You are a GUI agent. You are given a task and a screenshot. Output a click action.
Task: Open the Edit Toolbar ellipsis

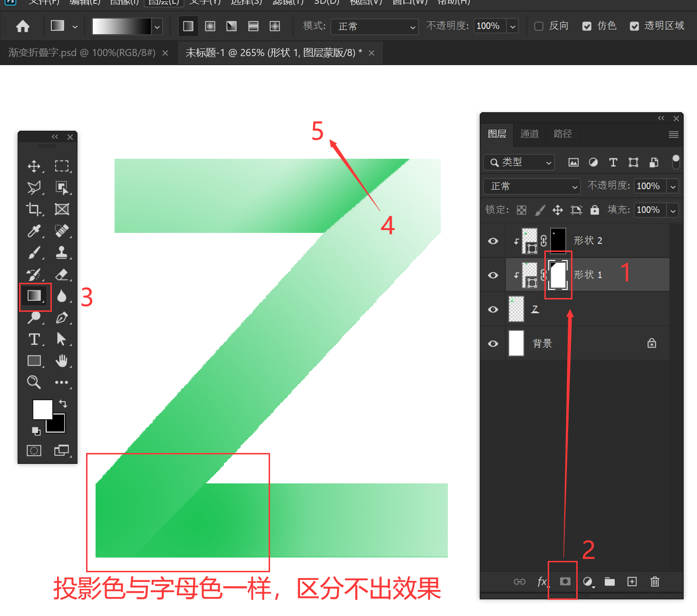(62, 382)
